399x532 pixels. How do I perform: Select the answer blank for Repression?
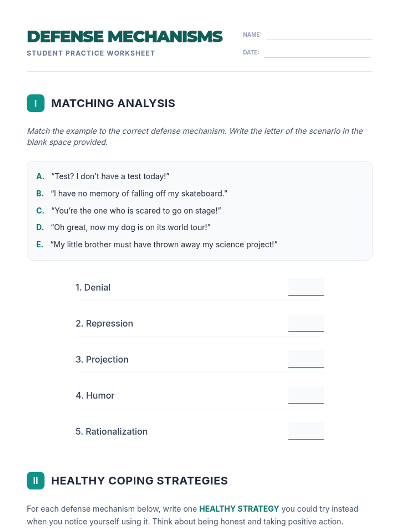pos(306,323)
